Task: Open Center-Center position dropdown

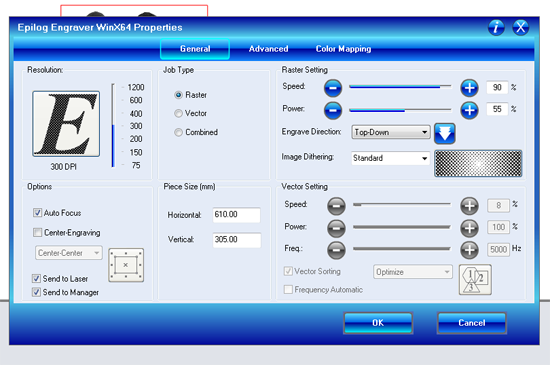Action: point(69,253)
